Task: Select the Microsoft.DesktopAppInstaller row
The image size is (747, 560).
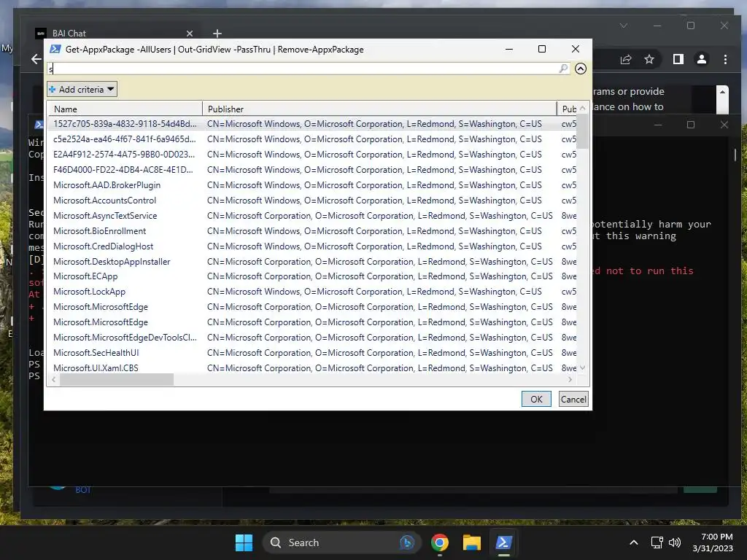Action: (x=312, y=262)
